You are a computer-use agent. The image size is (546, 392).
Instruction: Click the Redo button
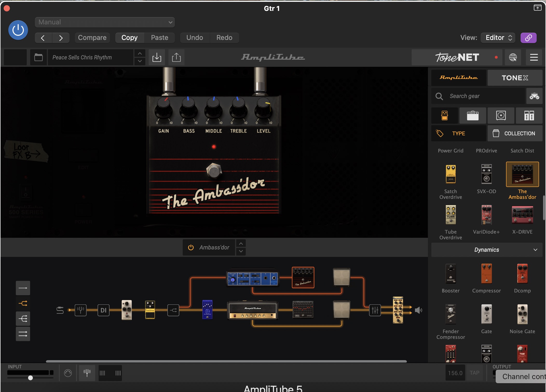tap(224, 38)
